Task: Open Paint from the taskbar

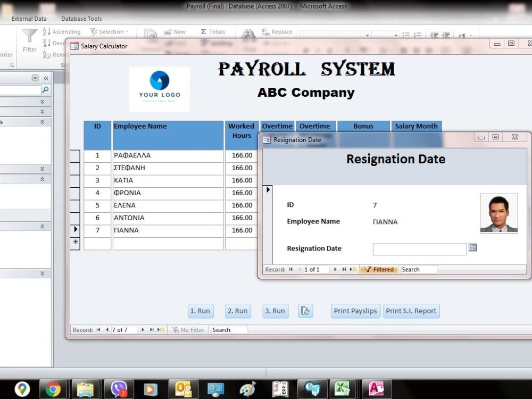Action: (248, 389)
